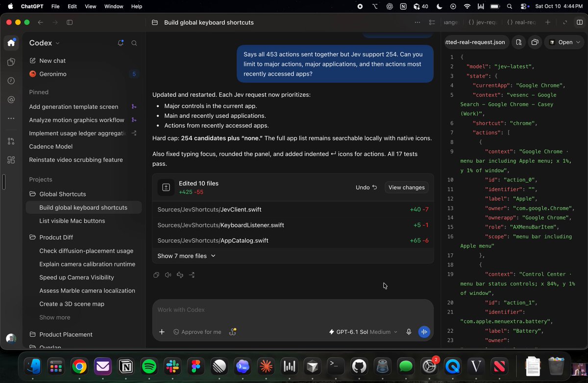
Task: Click the plus attach icon in composer
Action: pos(162,332)
